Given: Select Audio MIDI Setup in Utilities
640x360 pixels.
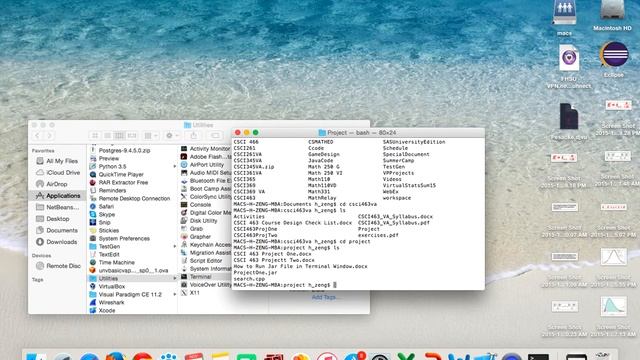Looking at the screenshot, I should (x=210, y=173).
